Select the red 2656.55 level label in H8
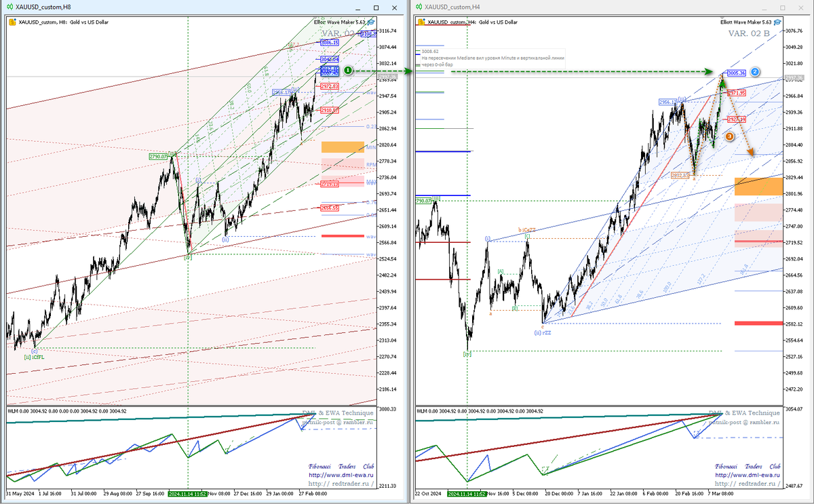The height and width of the screenshot is (504, 814). pyautogui.click(x=330, y=208)
